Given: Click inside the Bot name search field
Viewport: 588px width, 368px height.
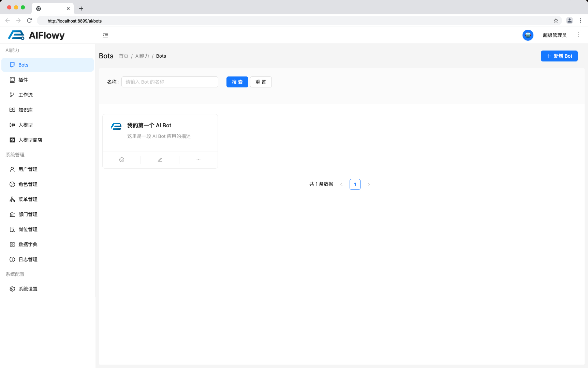Looking at the screenshot, I should tap(170, 82).
